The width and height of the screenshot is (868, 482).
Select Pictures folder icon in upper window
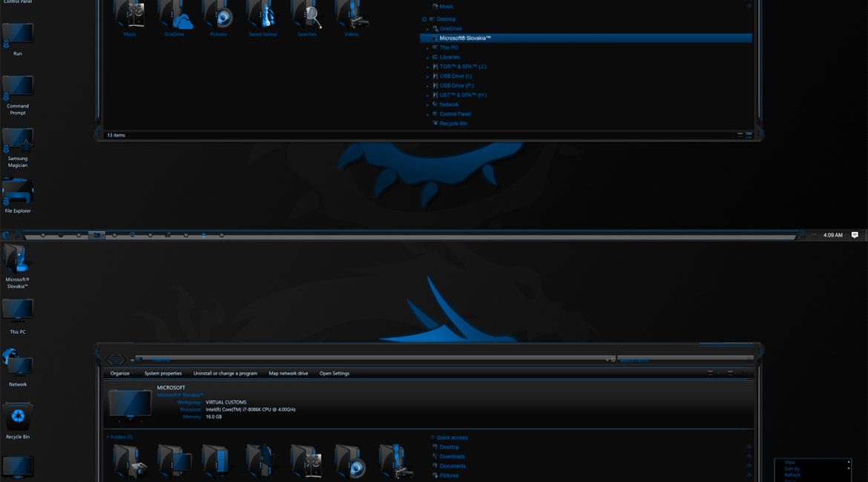(x=218, y=19)
